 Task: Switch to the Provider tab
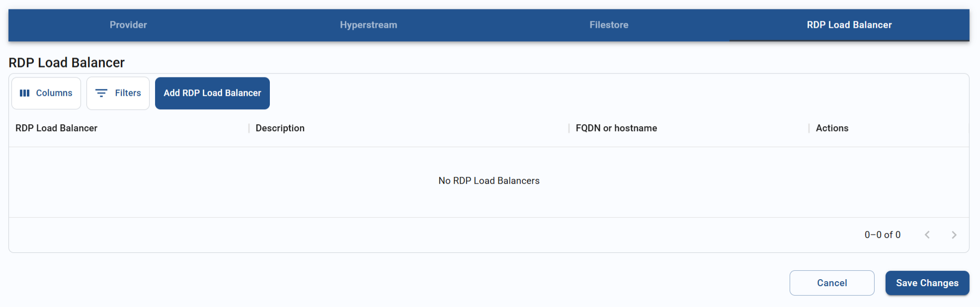(128, 25)
